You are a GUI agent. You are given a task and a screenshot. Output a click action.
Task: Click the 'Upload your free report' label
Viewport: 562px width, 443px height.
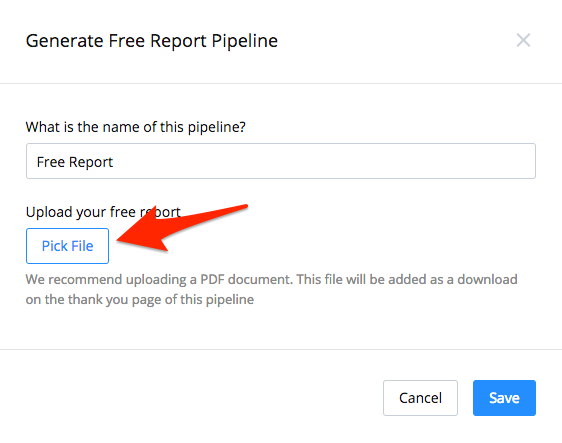103,212
